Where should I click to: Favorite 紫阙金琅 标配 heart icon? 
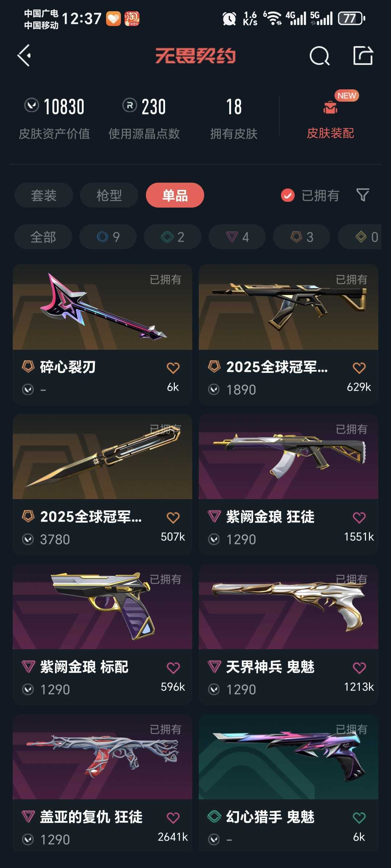[x=173, y=668]
